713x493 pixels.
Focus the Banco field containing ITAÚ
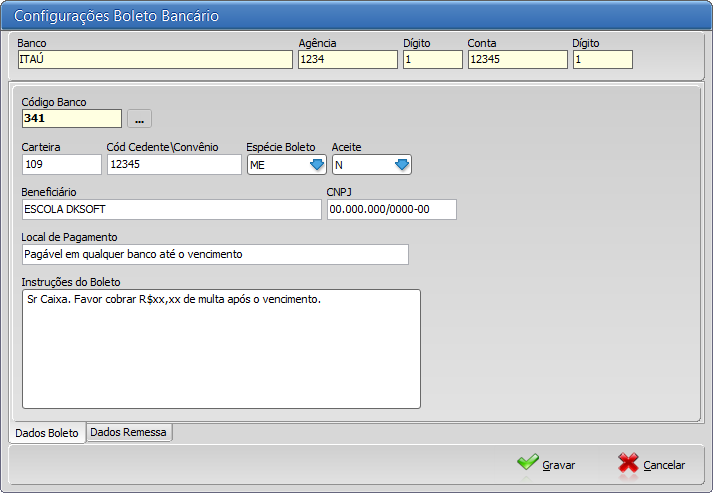pyautogui.click(x=155, y=60)
